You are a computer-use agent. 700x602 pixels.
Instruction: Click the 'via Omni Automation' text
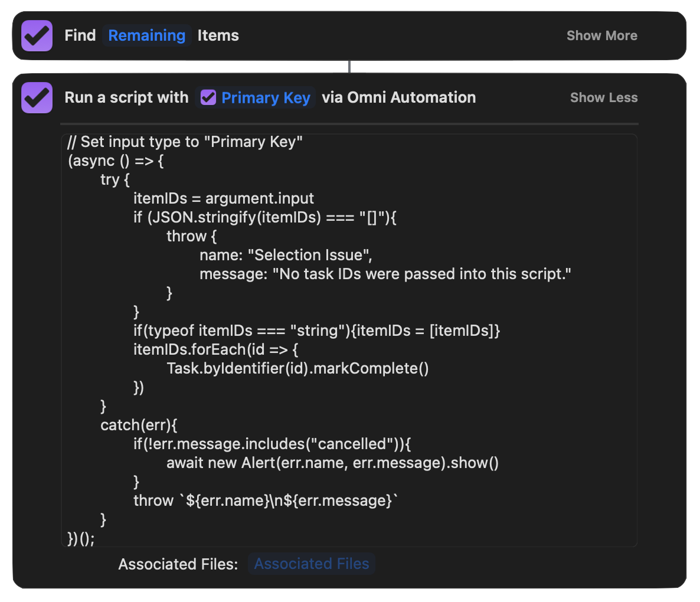click(398, 97)
